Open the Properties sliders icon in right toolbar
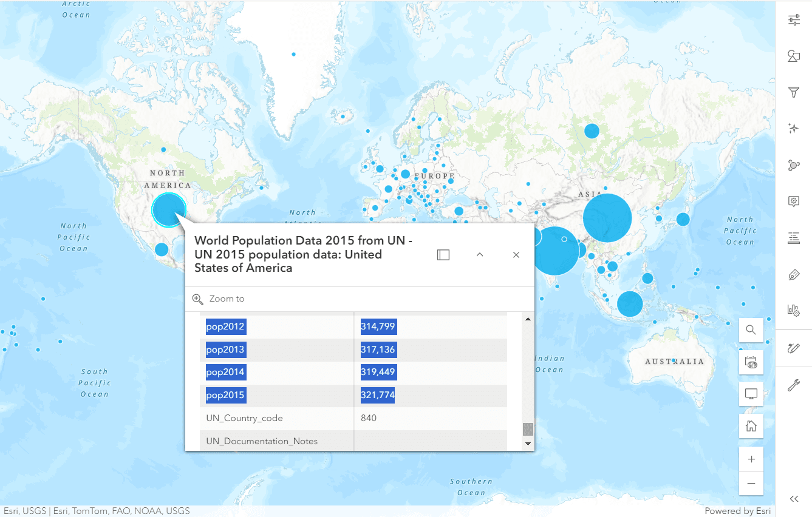 [794, 20]
